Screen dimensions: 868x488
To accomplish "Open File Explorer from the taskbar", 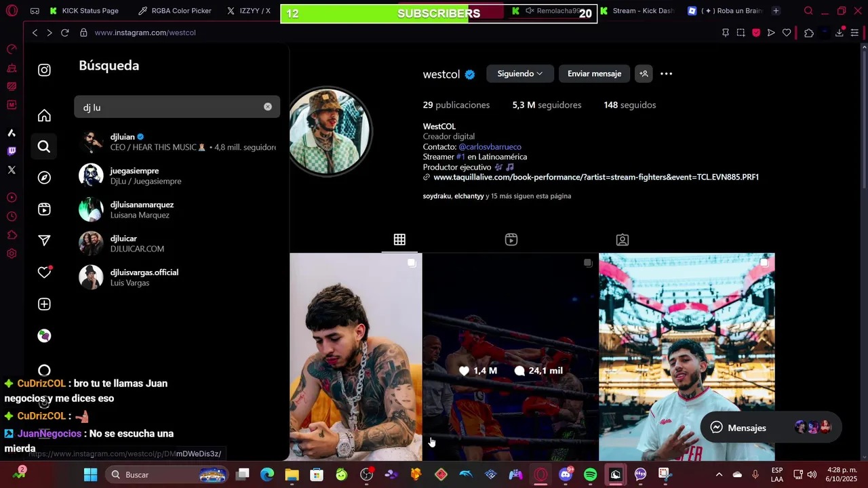I will (292, 474).
